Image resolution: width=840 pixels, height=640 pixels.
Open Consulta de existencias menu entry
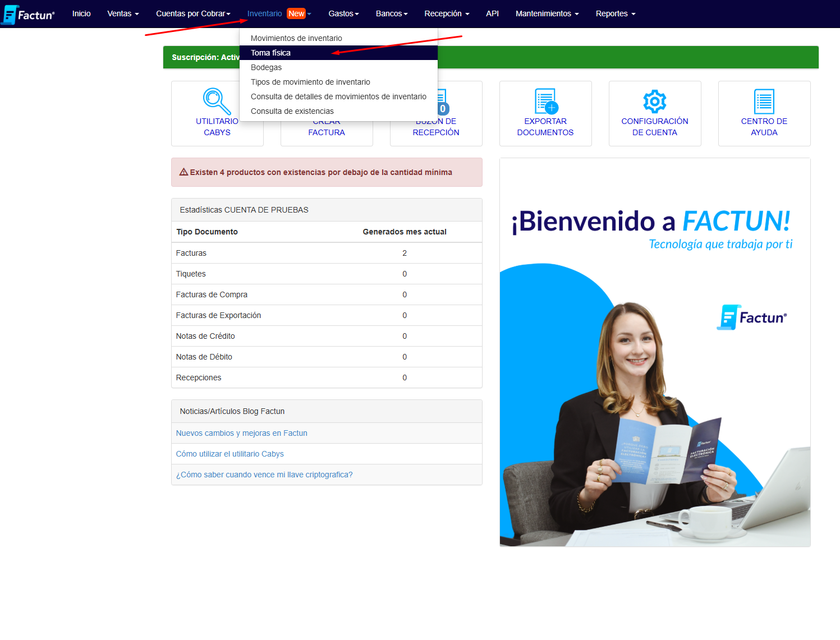point(338,111)
